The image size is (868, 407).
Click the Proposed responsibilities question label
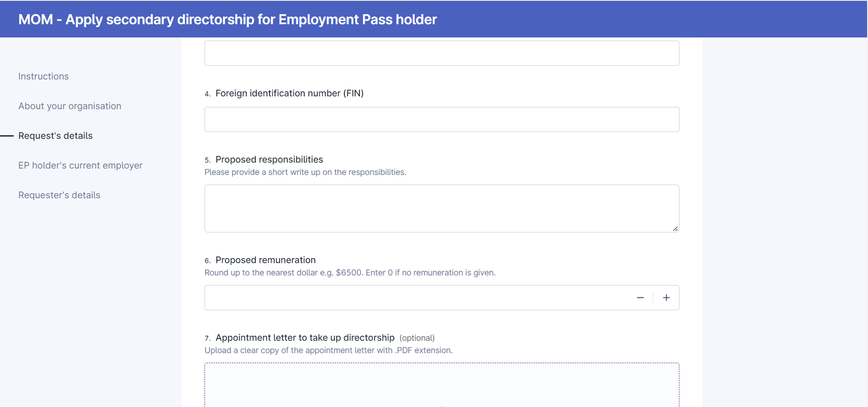coord(269,159)
